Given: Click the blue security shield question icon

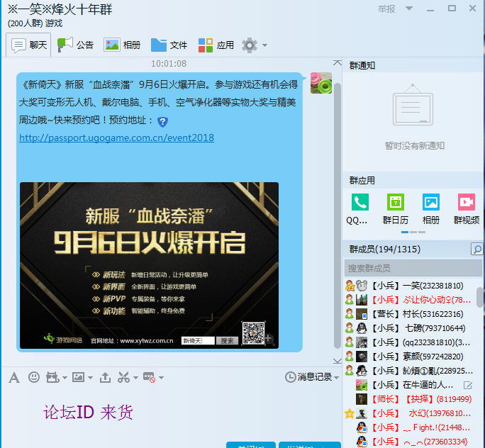Looking at the screenshot, I should [x=162, y=121].
